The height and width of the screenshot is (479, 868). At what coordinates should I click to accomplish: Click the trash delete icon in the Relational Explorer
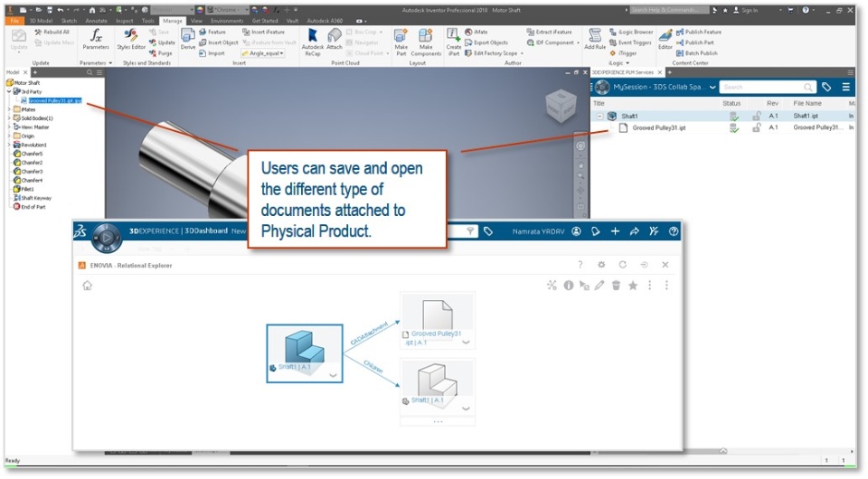point(616,286)
